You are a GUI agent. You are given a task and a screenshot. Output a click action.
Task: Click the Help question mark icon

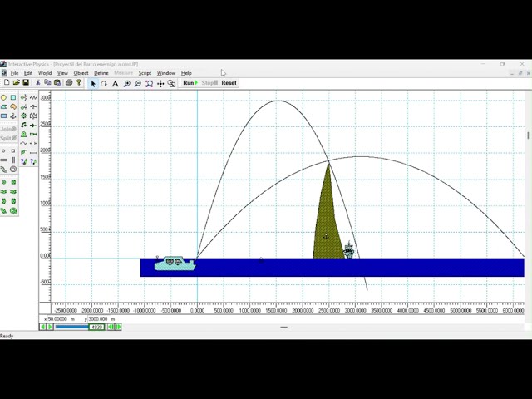[x=79, y=82]
